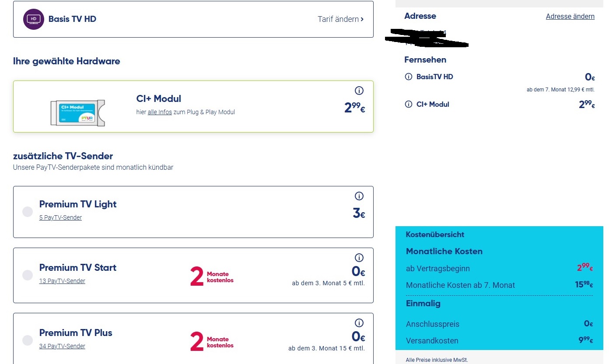Open info icon for Premium TV Start
The image size is (609, 364).
359,258
